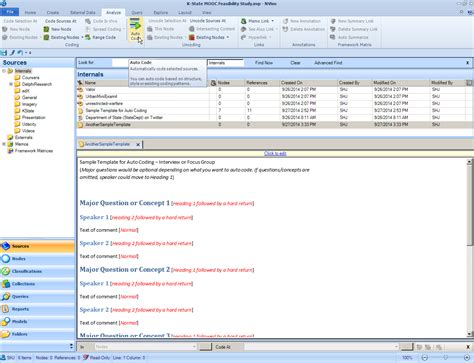Screen dimensions: 474x363
Task: Click the See Also Link icon
Action: (244, 29)
